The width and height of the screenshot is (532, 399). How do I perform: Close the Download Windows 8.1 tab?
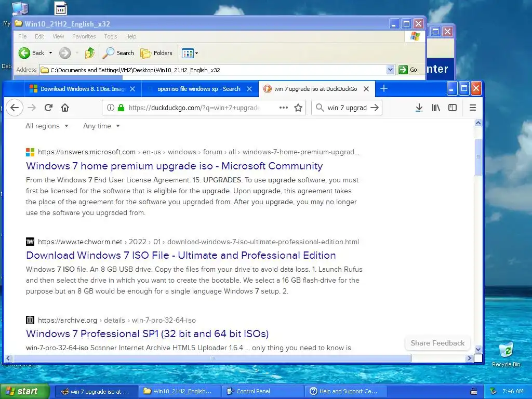(132, 89)
